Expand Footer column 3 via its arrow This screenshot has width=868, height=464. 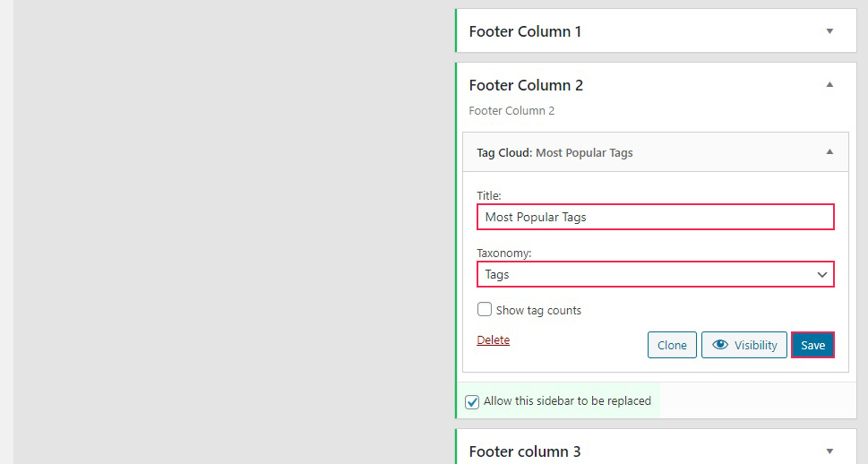click(829, 451)
